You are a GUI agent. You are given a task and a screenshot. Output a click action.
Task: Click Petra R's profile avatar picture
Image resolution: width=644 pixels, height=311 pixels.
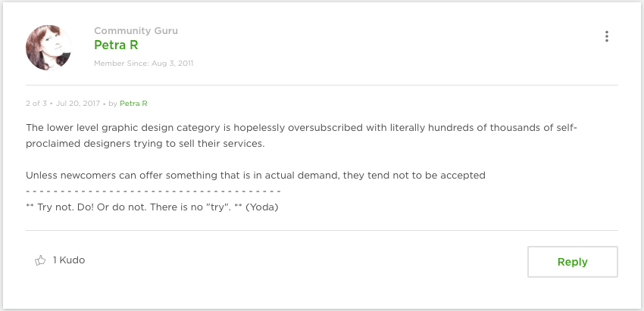click(48, 47)
